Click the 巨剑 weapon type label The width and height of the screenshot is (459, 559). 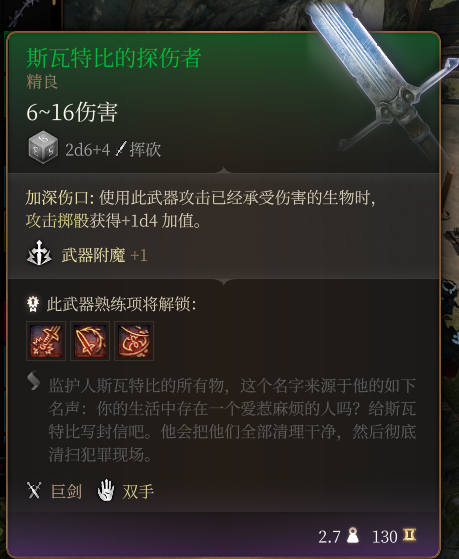pos(66,491)
